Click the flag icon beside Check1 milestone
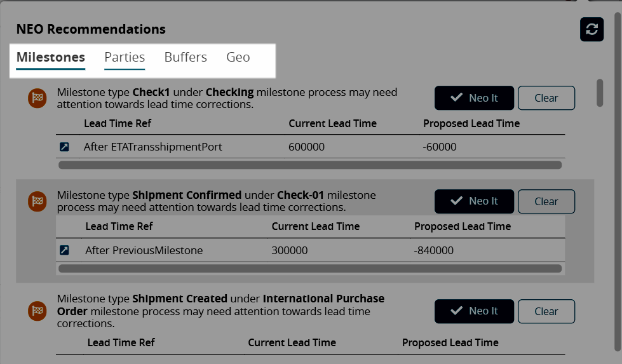Screen dimensions: 622x364 click(37, 98)
